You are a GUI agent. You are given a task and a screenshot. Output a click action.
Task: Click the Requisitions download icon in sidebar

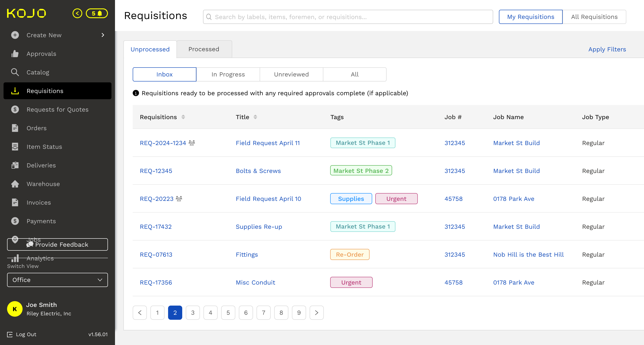(x=15, y=91)
